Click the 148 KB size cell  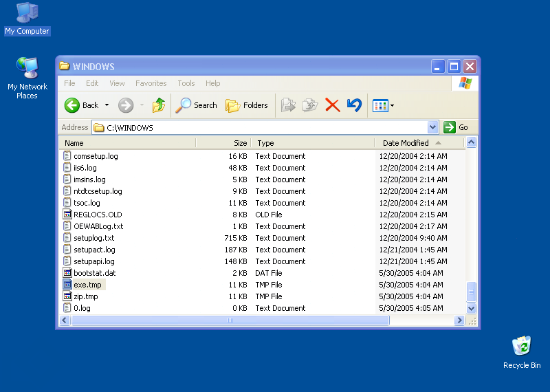point(236,261)
